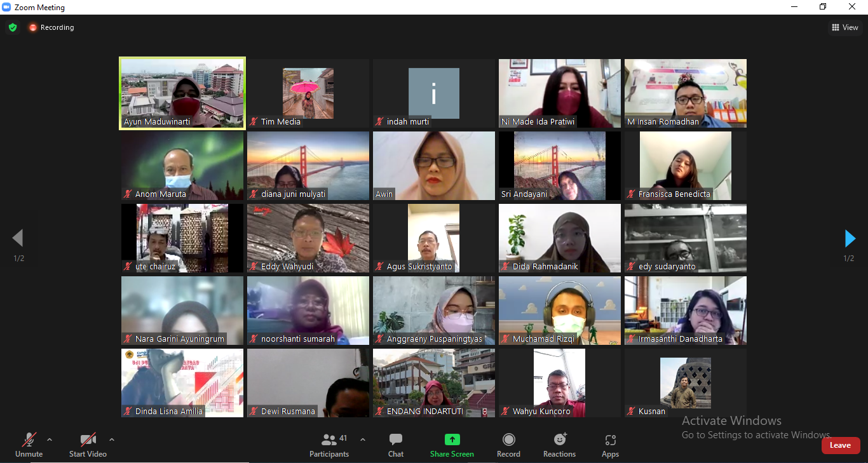Select Muchamad Rizqi's video tile

coord(560,311)
